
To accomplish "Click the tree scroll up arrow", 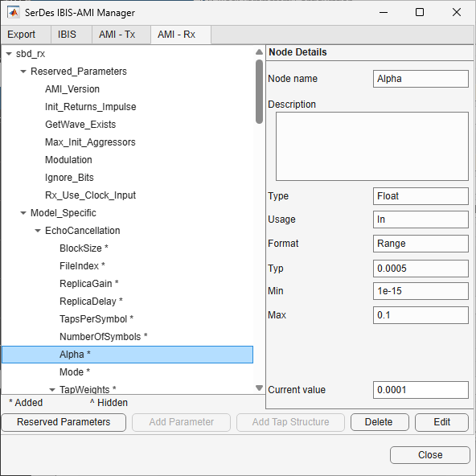I will click(259, 52).
